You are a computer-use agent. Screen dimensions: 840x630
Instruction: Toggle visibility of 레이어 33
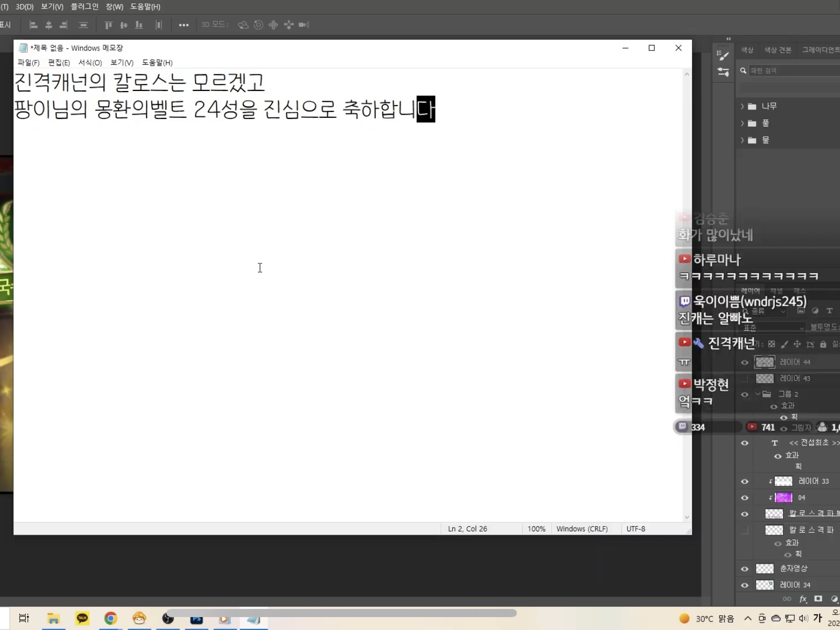click(x=745, y=481)
